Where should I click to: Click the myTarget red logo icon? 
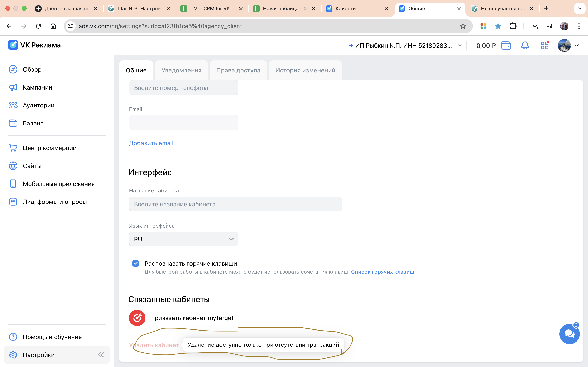point(137,318)
